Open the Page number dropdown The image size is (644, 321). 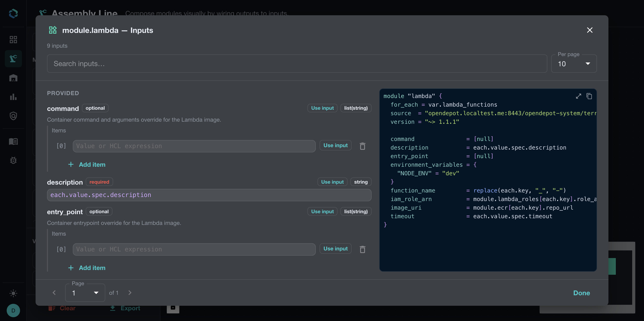click(85, 293)
